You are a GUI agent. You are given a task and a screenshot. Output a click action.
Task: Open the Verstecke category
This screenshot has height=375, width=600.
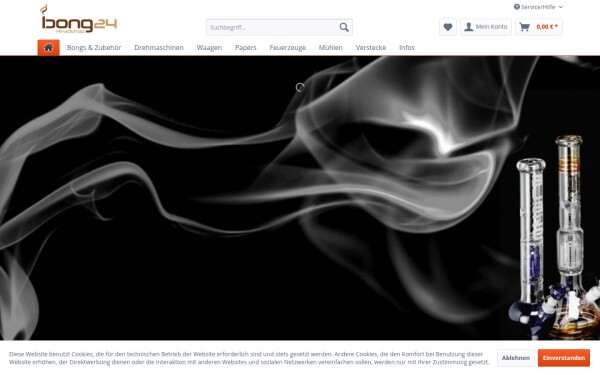(x=371, y=47)
